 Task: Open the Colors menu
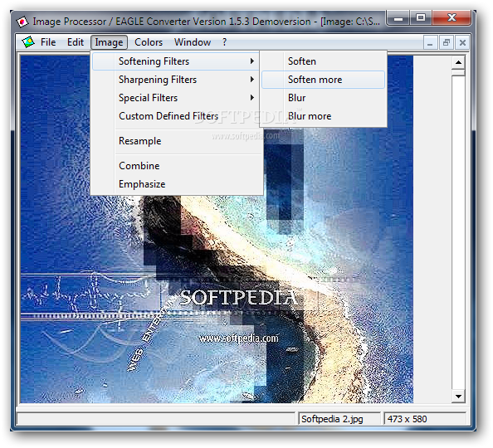tap(149, 42)
